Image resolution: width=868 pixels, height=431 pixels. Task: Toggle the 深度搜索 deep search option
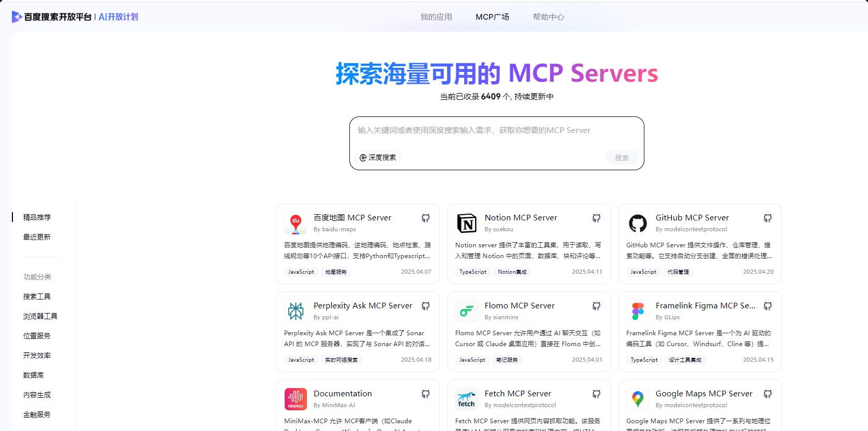378,157
